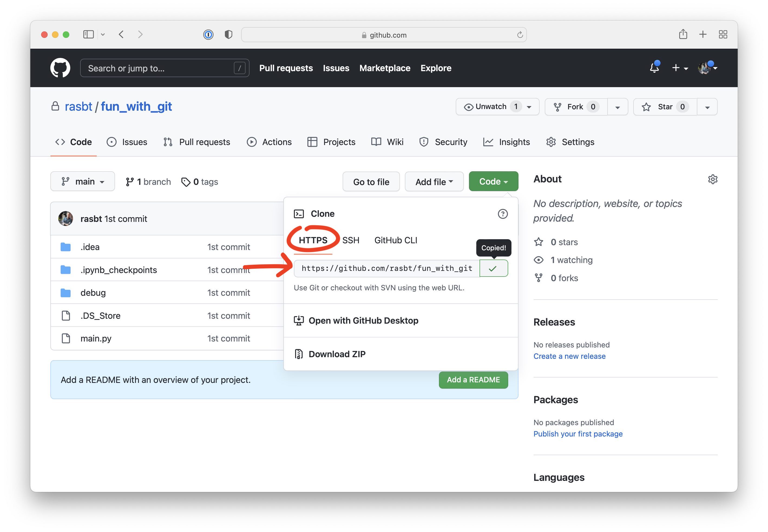
Task: Open a new Safari tab
Action: (703, 34)
